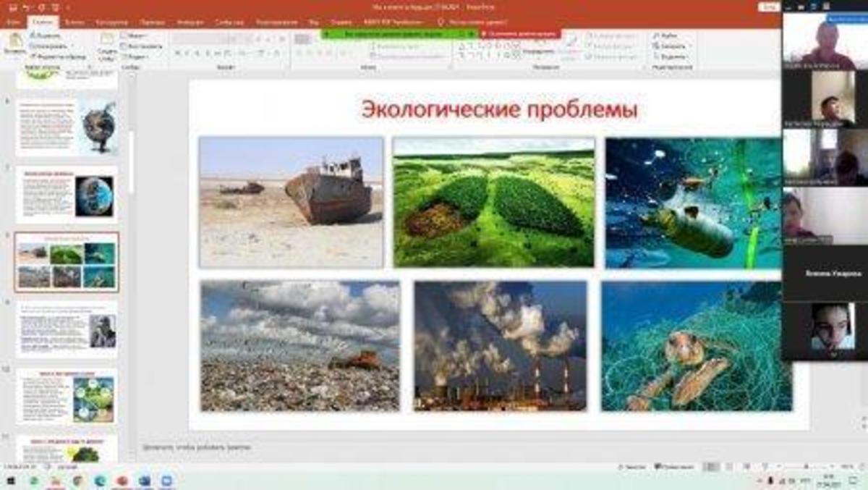Click the Find (Найти) icon in ribbon
This screenshot has width=868, height=490.
pos(668,35)
